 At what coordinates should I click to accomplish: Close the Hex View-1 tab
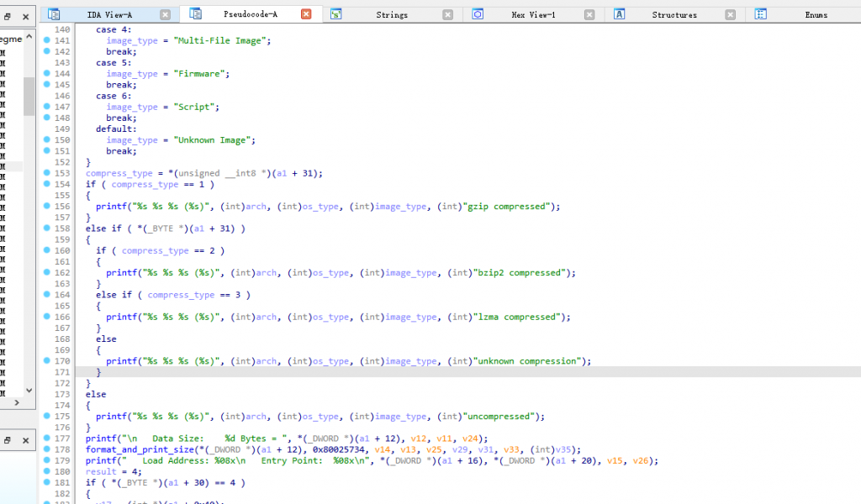[x=589, y=14]
